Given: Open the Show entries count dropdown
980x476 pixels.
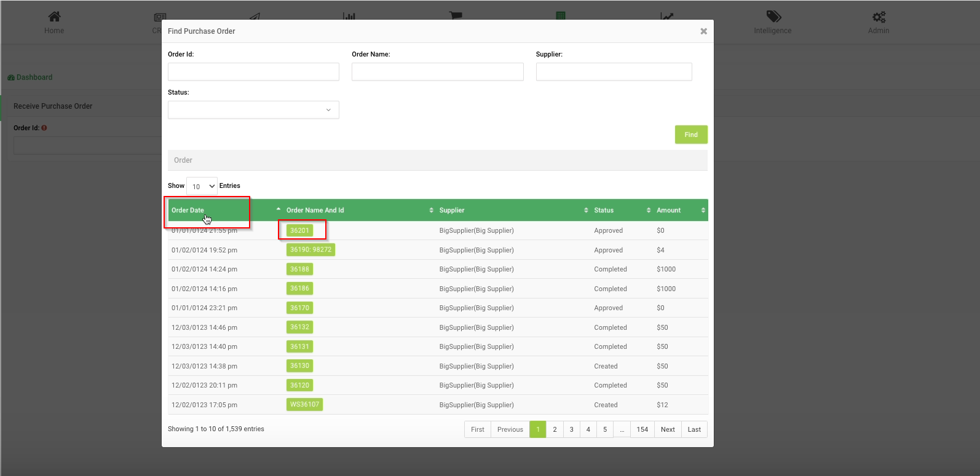Looking at the screenshot, I should (202, 186).
